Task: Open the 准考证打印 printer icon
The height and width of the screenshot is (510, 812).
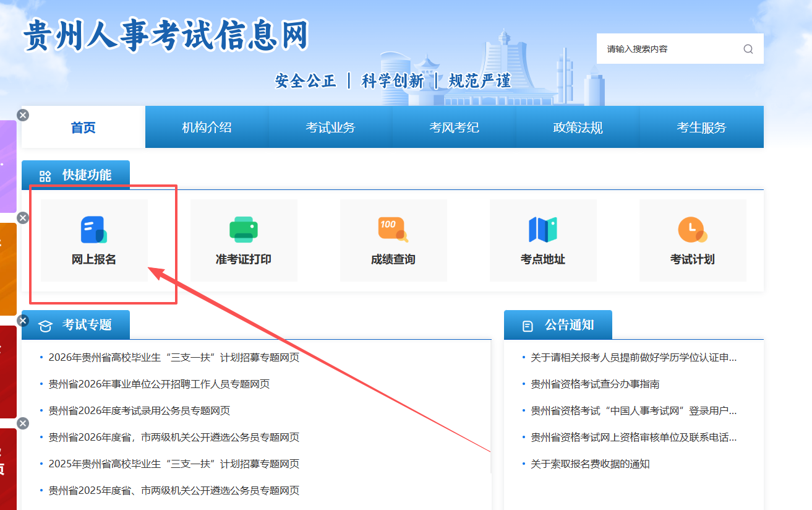Action: click(243, 230)
